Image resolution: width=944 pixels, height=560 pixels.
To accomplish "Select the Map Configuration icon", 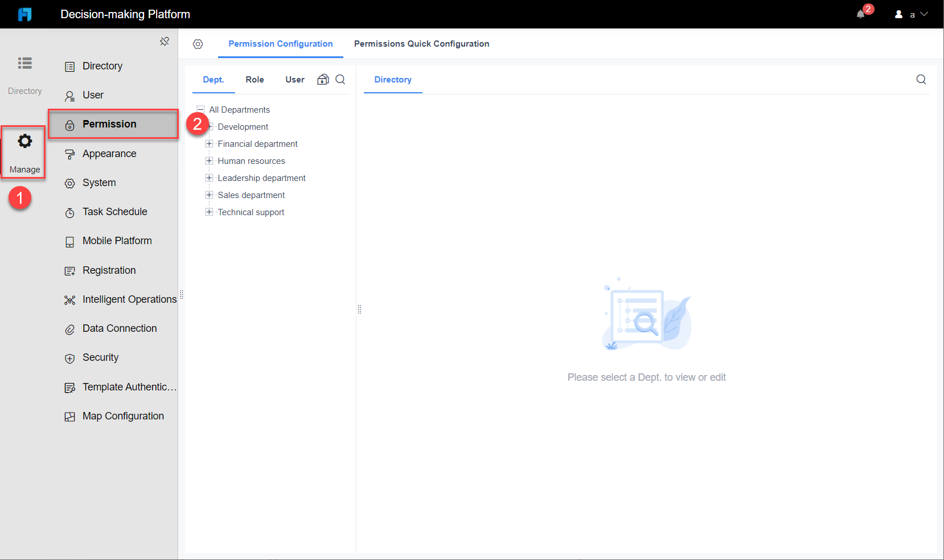I will click(69, 417).
